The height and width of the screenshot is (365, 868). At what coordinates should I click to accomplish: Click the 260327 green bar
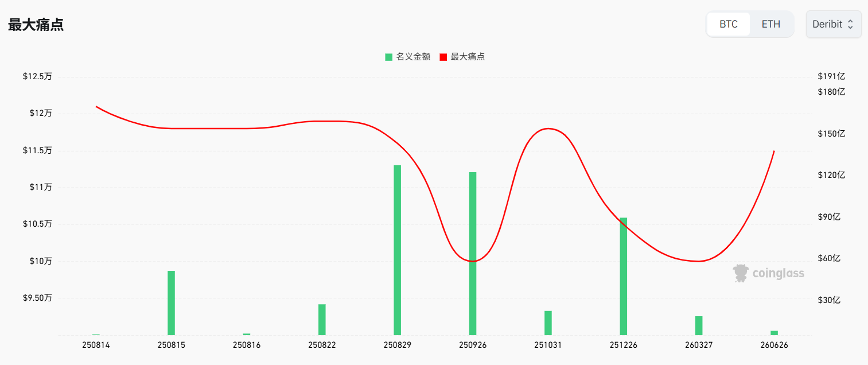coord(699,325)
